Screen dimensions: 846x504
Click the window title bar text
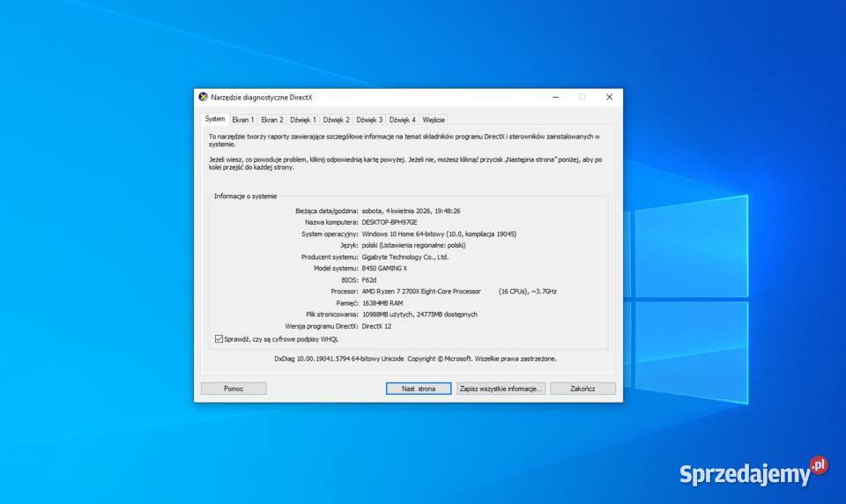[x=262, y=97]
